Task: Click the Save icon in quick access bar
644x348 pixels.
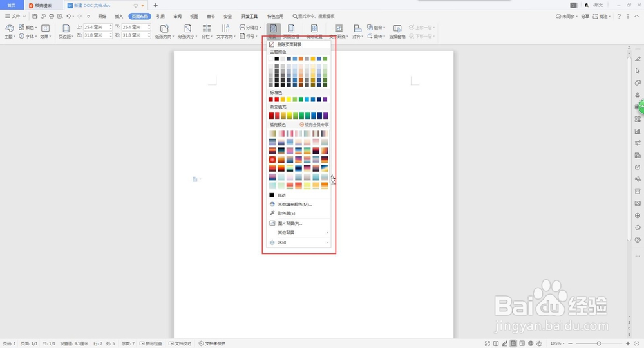Action: pos(35,17)
